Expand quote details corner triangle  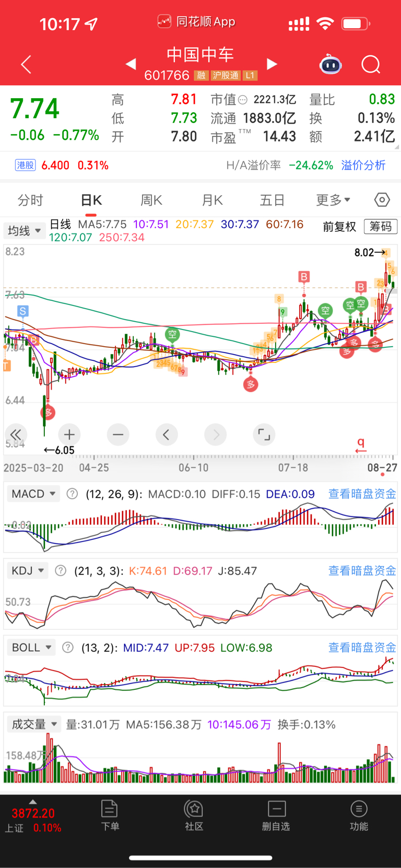coord(397,148)
